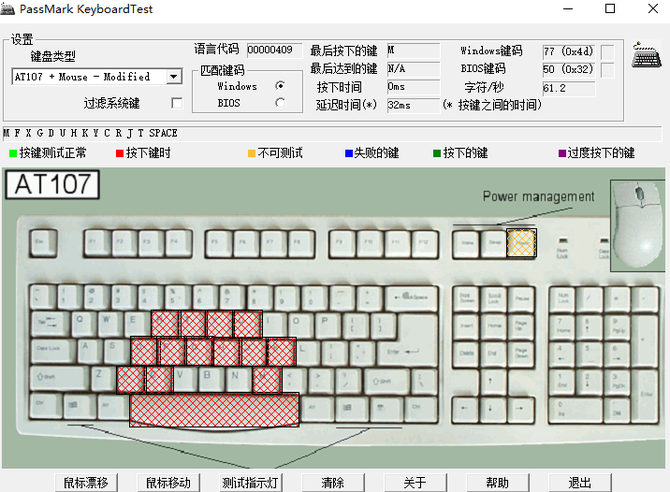The image size is (670, 492).
Task: Click the F1 key on keyboard image
Action: pyautogui.click(x=97, y=243)
